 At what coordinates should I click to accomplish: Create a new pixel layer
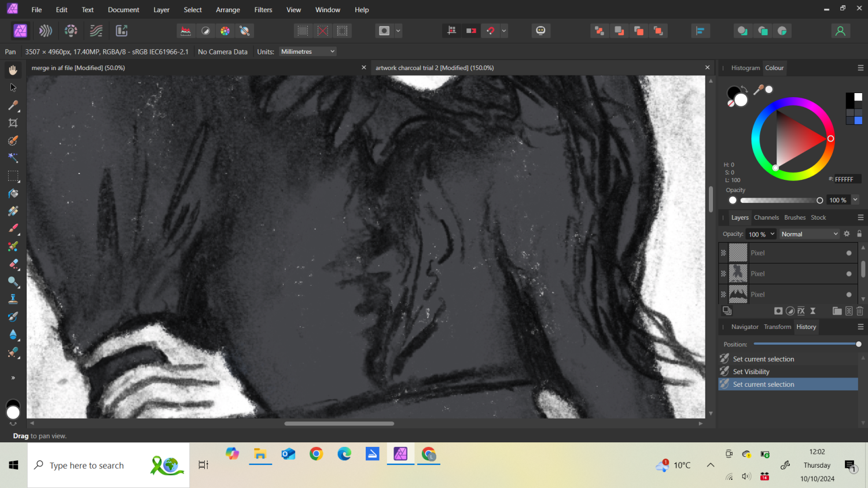(848, 310)
